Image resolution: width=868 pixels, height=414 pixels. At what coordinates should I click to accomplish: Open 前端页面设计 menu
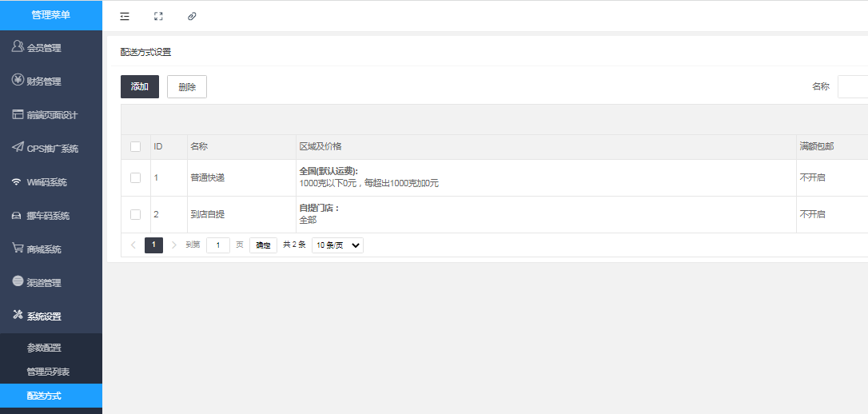tap(51, 115)
